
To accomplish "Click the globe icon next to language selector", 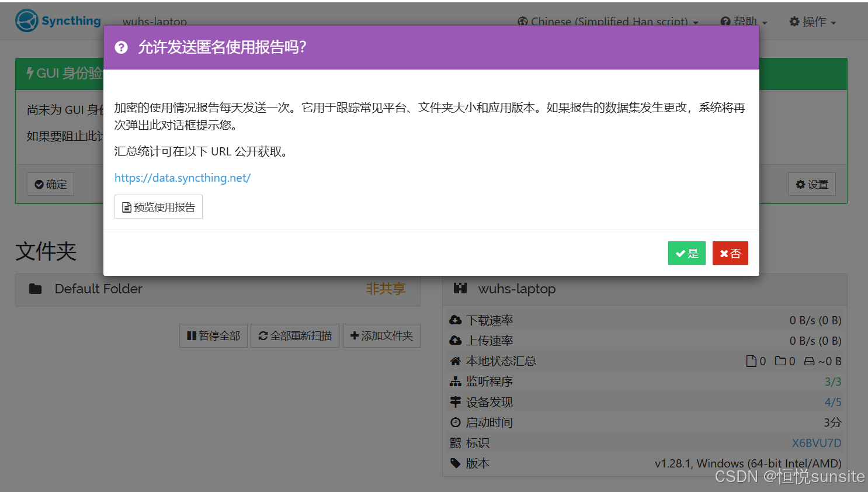I will click(x=523, y=22).
